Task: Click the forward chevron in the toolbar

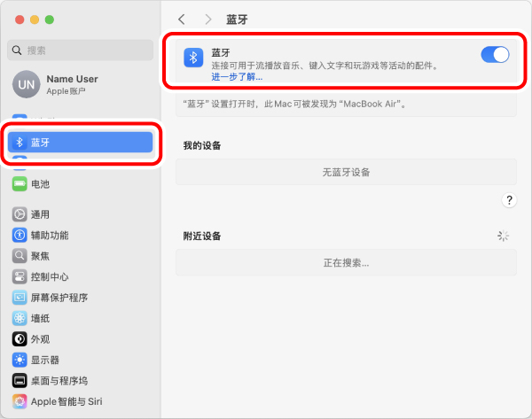Action: 208,19
